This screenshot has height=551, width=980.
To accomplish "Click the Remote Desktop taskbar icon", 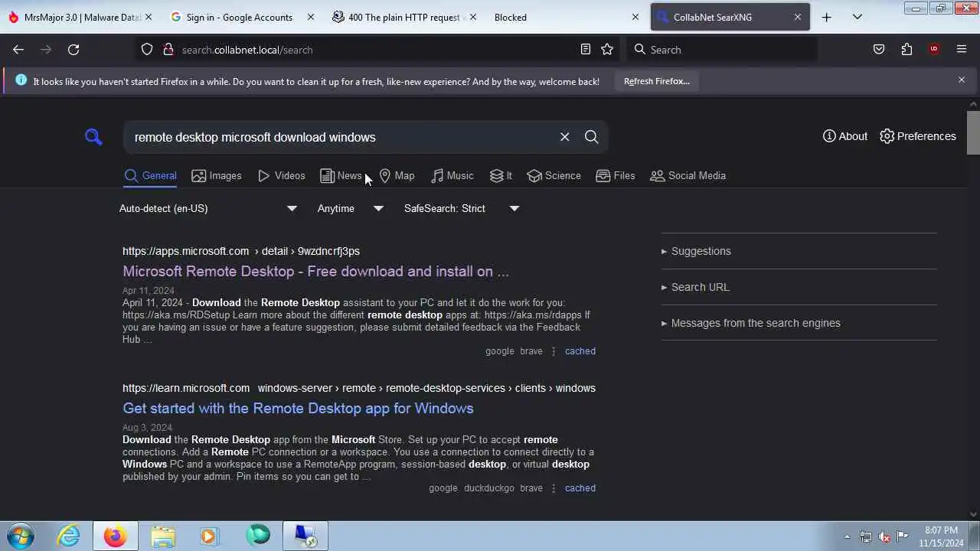I will point(305,536).
